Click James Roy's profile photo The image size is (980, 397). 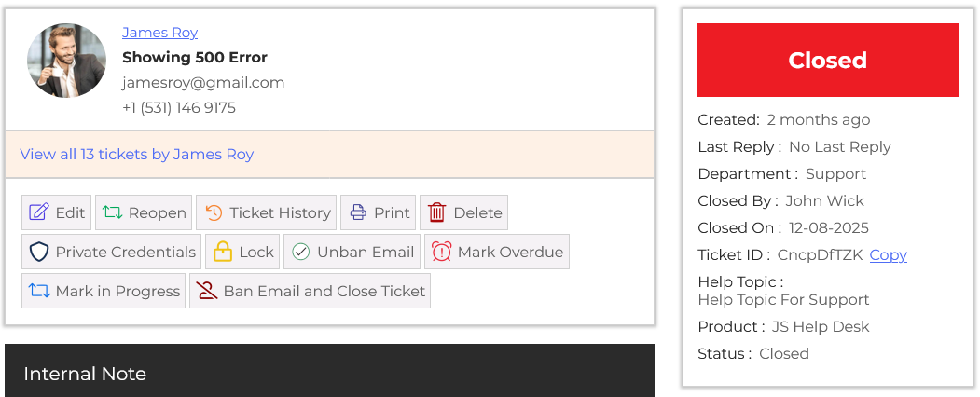[x=66, y=61]
